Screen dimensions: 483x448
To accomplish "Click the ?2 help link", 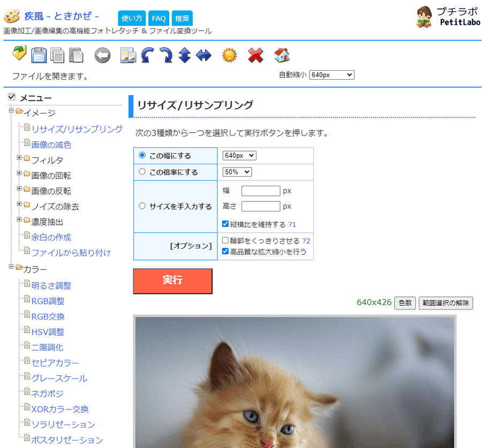I will [306, 241].
